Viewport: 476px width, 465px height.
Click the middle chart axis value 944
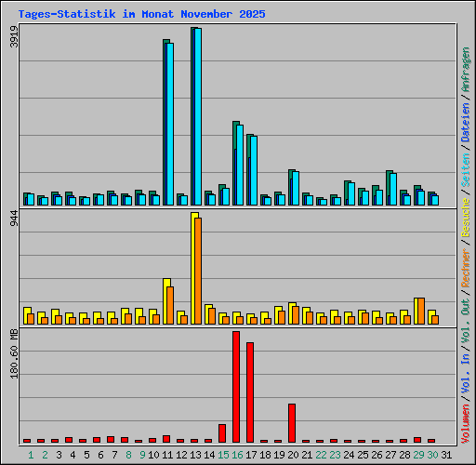[x=14, y=218]
